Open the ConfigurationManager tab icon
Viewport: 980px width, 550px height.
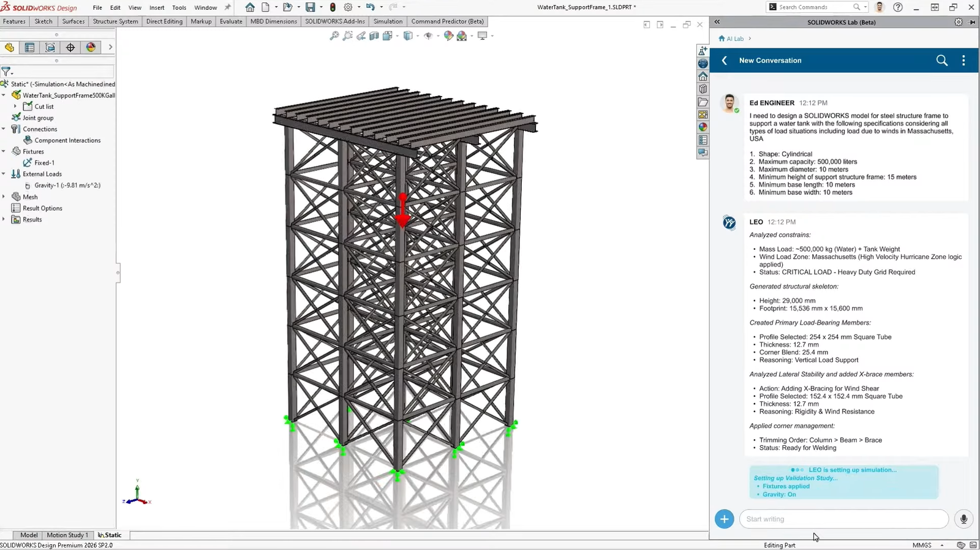coord(50,47)
